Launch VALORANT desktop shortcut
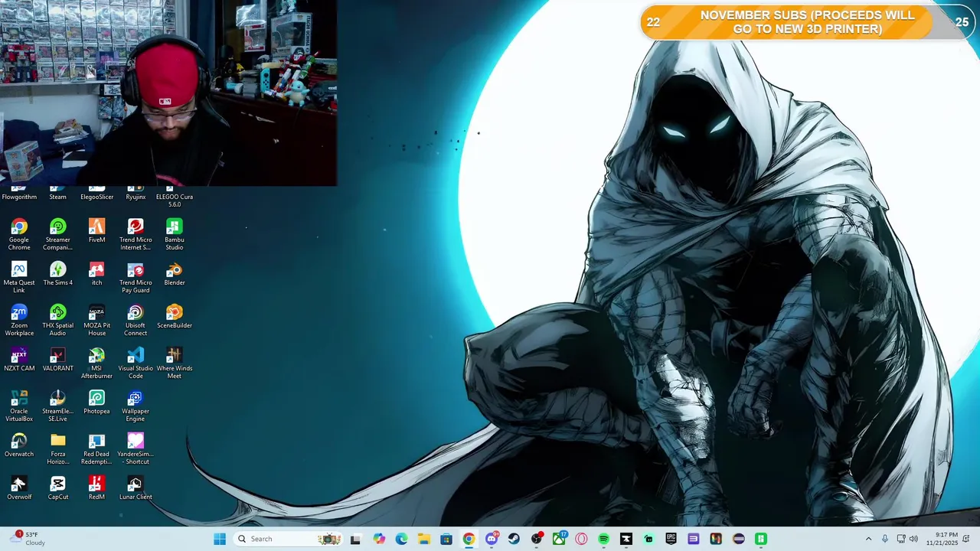The height and width of the screenshot is (551, 980). tap(57, 359)
